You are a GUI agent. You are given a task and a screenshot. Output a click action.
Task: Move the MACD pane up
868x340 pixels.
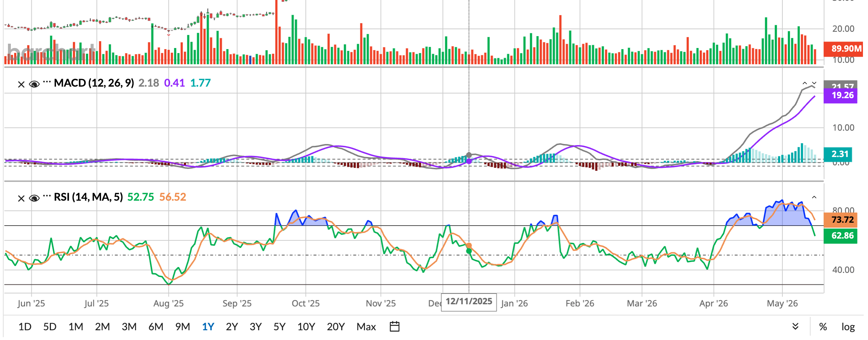point(805,83)
